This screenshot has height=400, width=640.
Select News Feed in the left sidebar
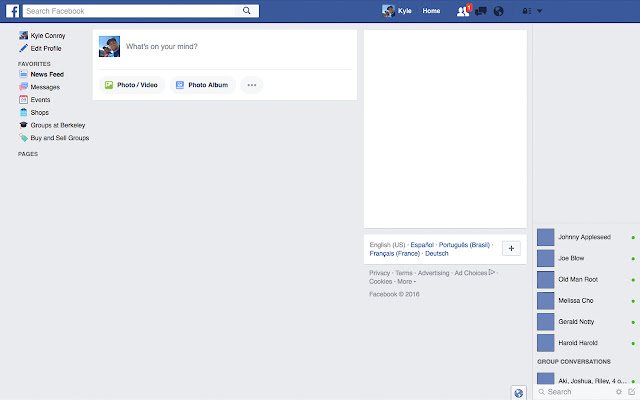click(x=48, y=74)
